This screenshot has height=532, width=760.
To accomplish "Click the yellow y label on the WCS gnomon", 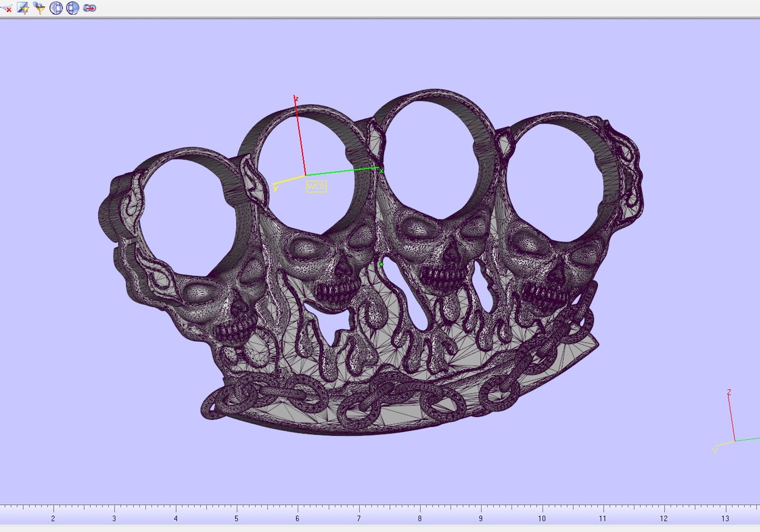I will coord(275,188).
